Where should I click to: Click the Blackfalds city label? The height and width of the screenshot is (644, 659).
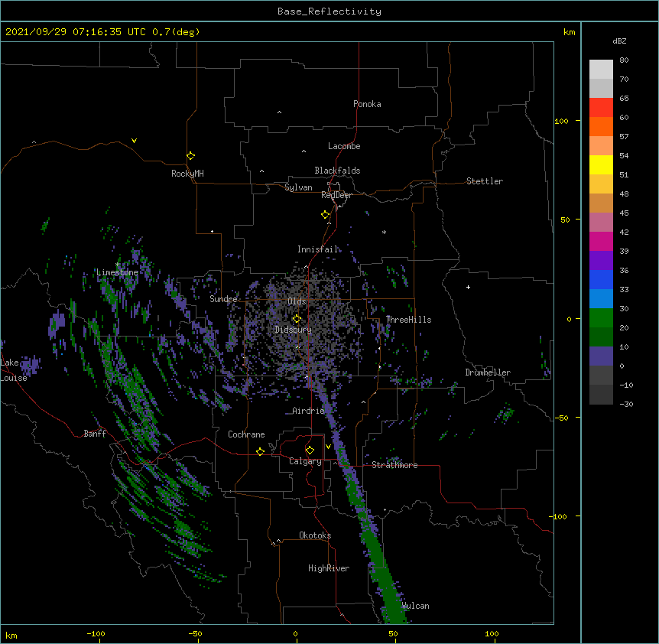point(337,171)
